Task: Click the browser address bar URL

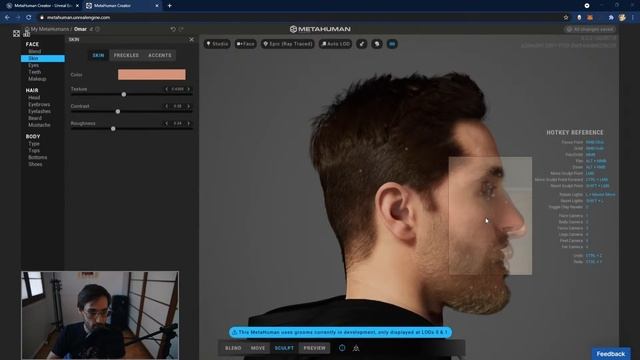Action: (78, 18)
